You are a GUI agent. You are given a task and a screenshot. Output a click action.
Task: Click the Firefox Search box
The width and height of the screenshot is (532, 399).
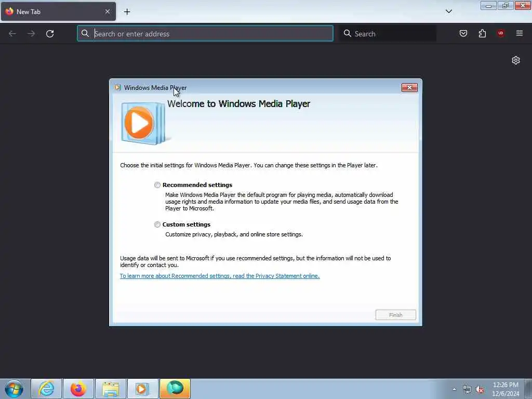(388, 34)
